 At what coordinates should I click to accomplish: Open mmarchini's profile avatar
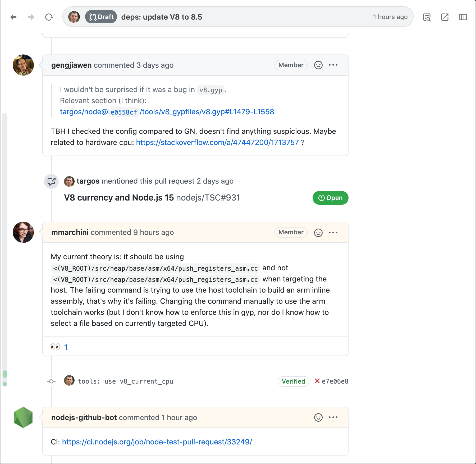[23, 232]
